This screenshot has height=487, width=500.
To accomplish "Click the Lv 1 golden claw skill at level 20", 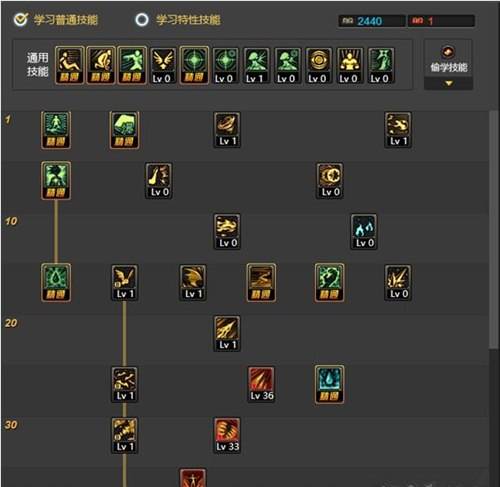I will pos(227,333).
